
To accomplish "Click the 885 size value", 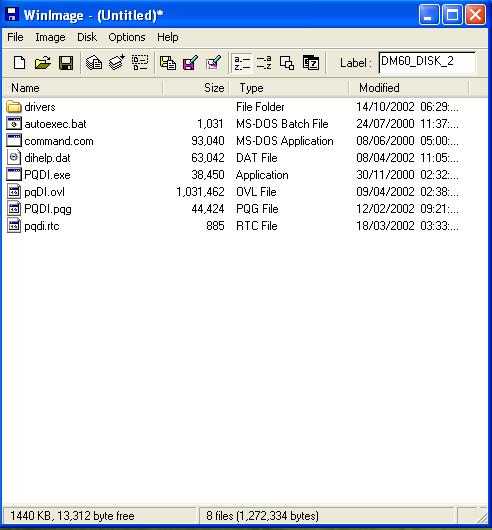I will coord(215,225).
